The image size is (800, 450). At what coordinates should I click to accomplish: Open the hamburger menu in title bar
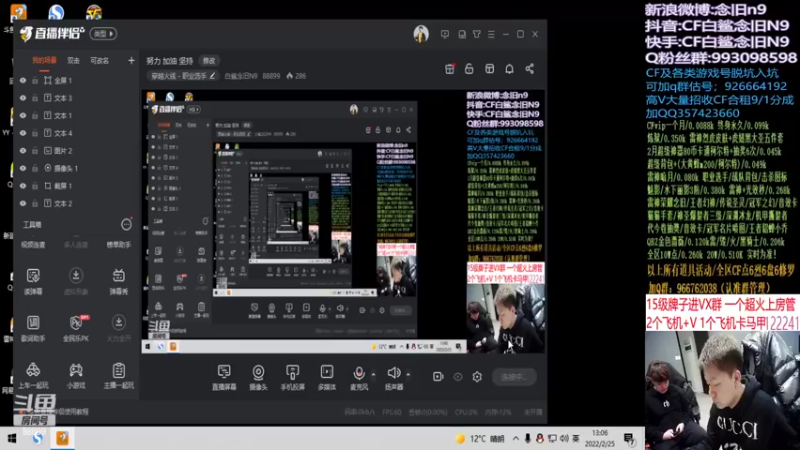[491, 34]
